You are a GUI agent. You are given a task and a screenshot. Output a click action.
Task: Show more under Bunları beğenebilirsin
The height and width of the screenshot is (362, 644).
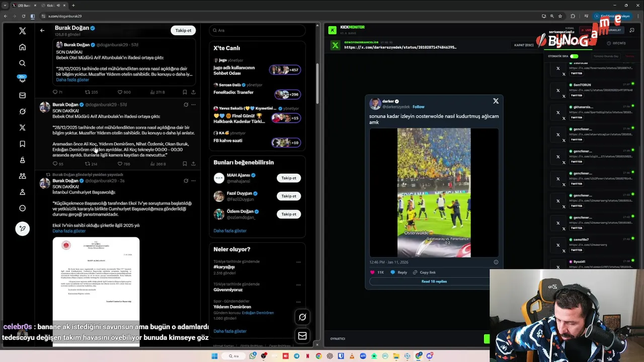pos(230,231)
